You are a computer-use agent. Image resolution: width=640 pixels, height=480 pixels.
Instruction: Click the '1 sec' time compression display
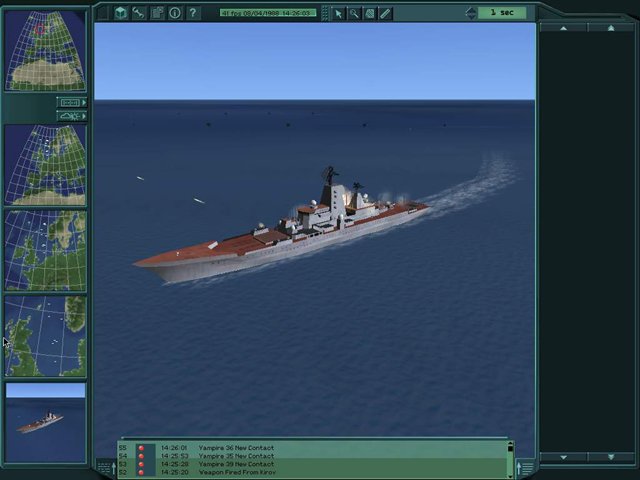tap(502, 13)
